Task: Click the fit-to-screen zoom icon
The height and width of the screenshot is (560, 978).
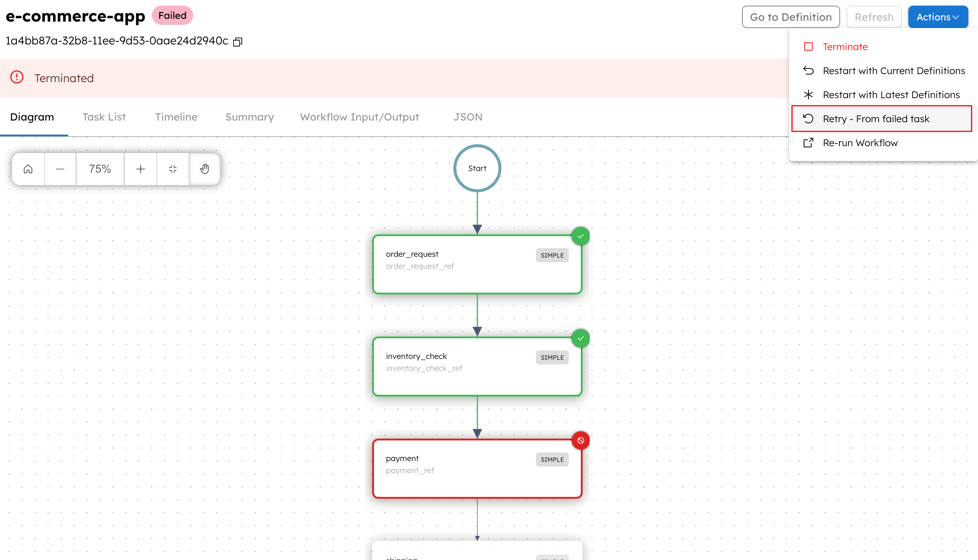Action: coord(172,169)
